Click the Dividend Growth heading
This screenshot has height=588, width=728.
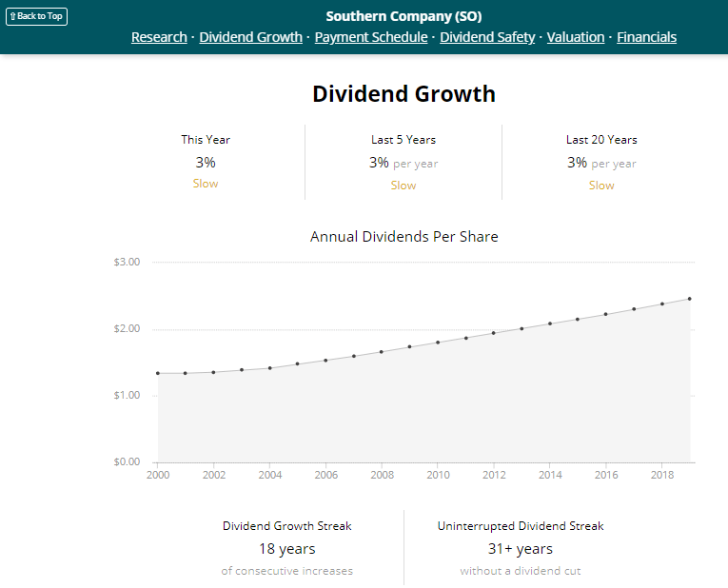403,94
